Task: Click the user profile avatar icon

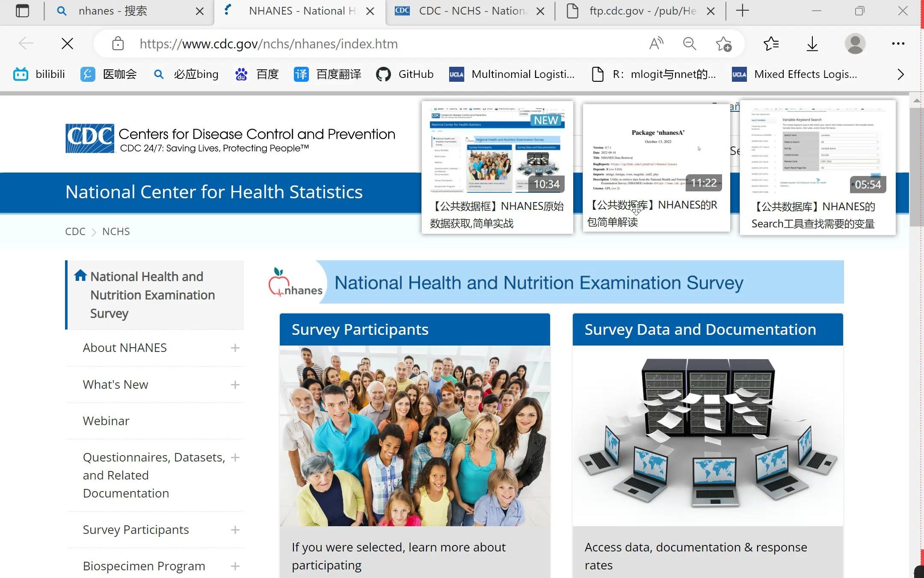Action: [855, 43]
